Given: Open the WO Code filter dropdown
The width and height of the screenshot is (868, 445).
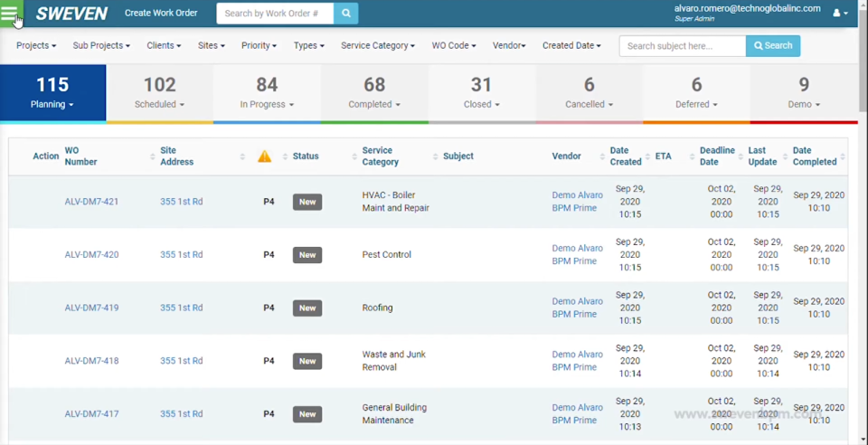Looking at the screenshot, I should click(454, 45).
